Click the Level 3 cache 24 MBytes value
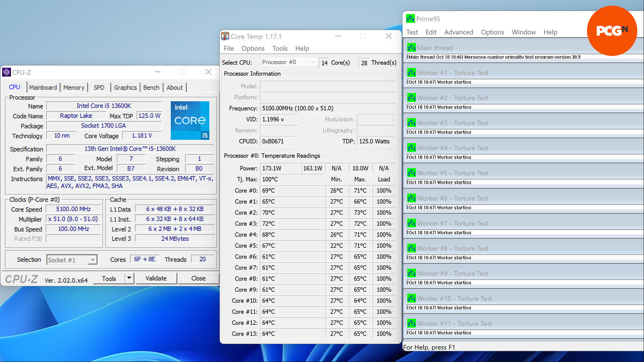The image size is (644, 362). [x=175, y=239]
